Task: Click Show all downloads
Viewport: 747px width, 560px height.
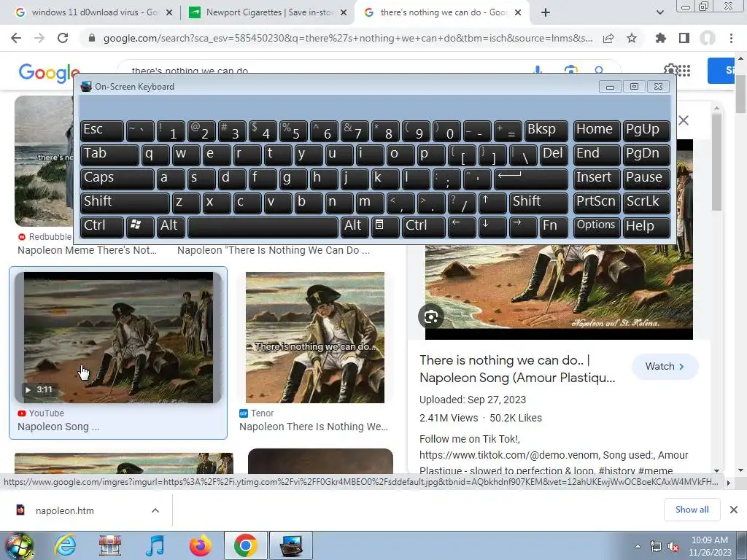Action: pyautogui.click(x=692, y=510)
